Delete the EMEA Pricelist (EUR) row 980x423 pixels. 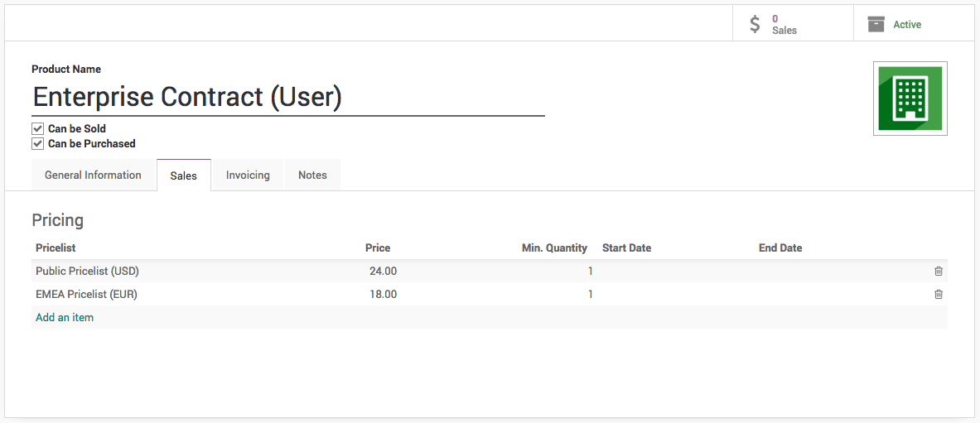tap(938, 294)
